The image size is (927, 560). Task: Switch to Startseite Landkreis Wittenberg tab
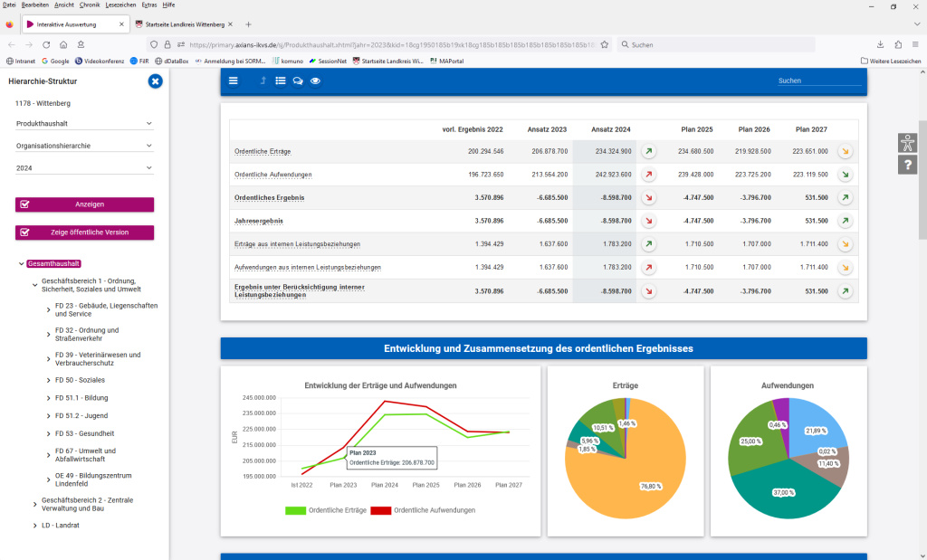pyautogui.click(x=184, y=24)
